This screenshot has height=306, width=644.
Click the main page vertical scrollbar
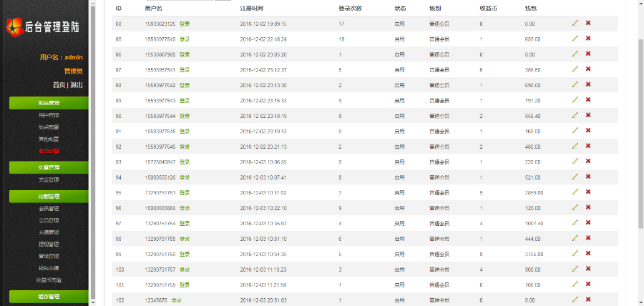[x=640, y=134]
